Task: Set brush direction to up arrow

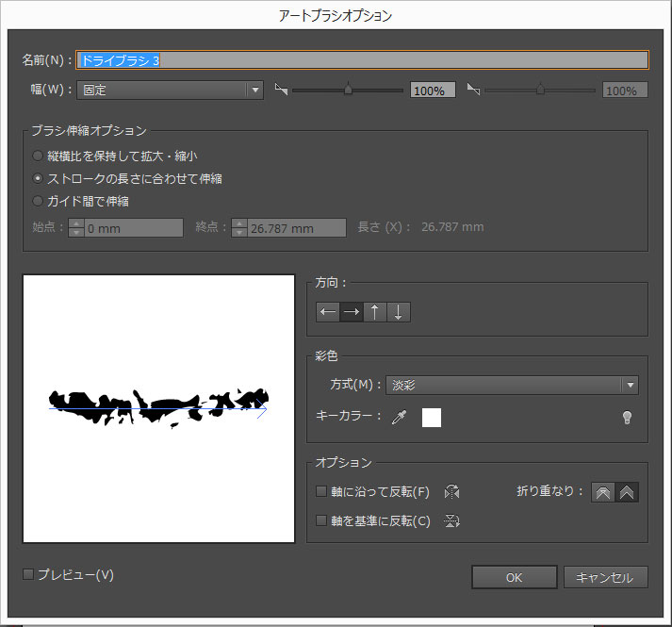Action: (375, 312)
